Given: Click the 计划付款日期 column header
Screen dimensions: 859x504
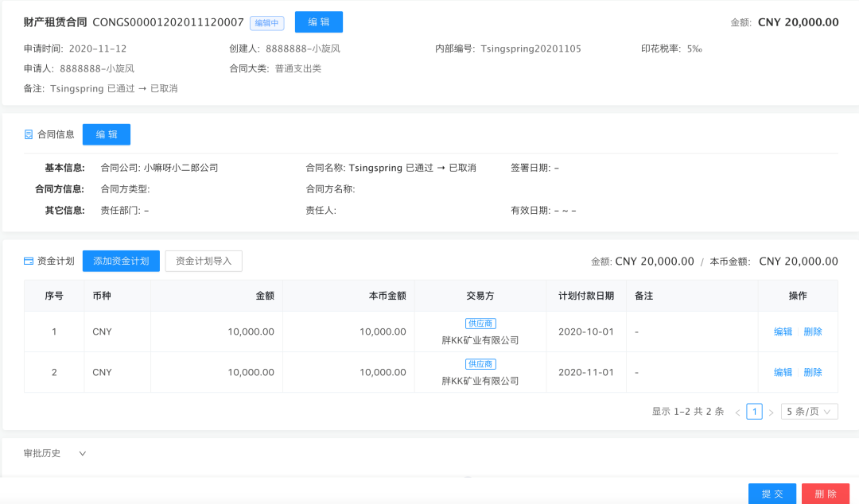Looking at the screenshot, I should (585, 296).
